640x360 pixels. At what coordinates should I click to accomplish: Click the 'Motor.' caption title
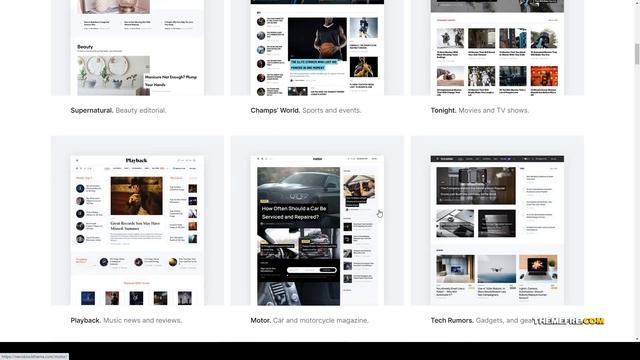coord(261,320)
